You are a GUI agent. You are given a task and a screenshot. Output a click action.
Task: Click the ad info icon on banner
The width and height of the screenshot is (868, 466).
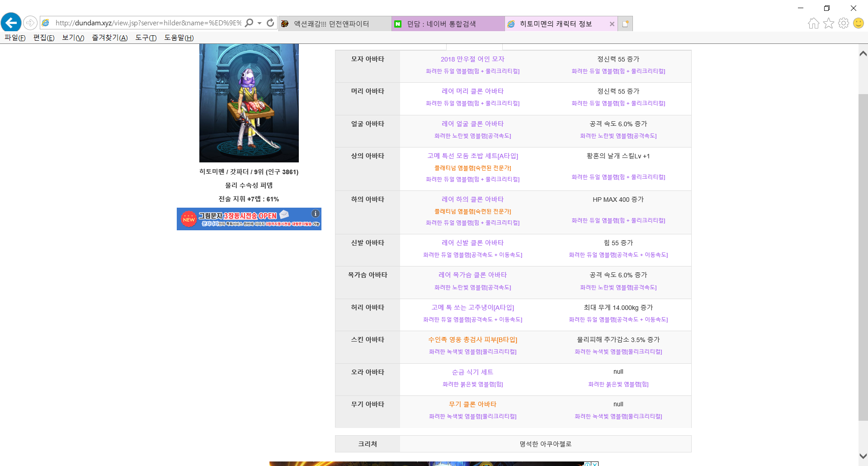point(316,214)
